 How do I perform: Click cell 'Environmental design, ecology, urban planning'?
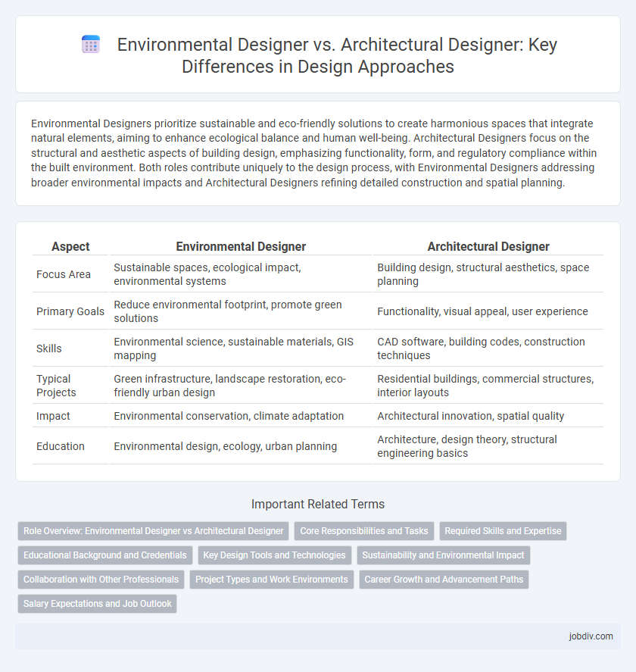pyautogui.click(x=241, y=446)
